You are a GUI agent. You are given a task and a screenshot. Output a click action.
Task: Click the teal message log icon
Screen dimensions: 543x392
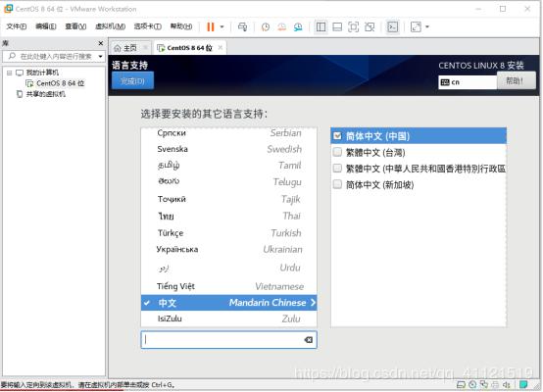(x=523, y=384)
